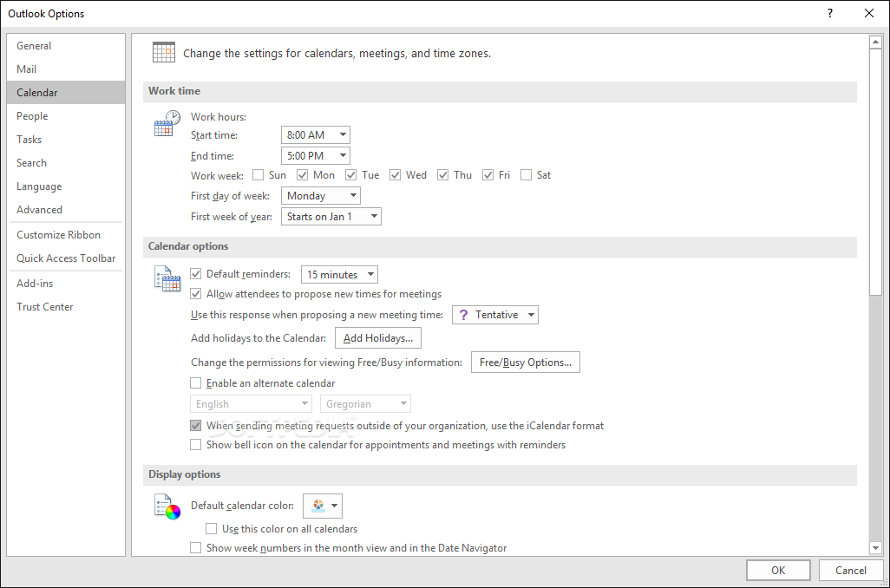Check the Sun work week box
Image resolution: width=890 pixels, height=588 pixels.
click(258, 175)
